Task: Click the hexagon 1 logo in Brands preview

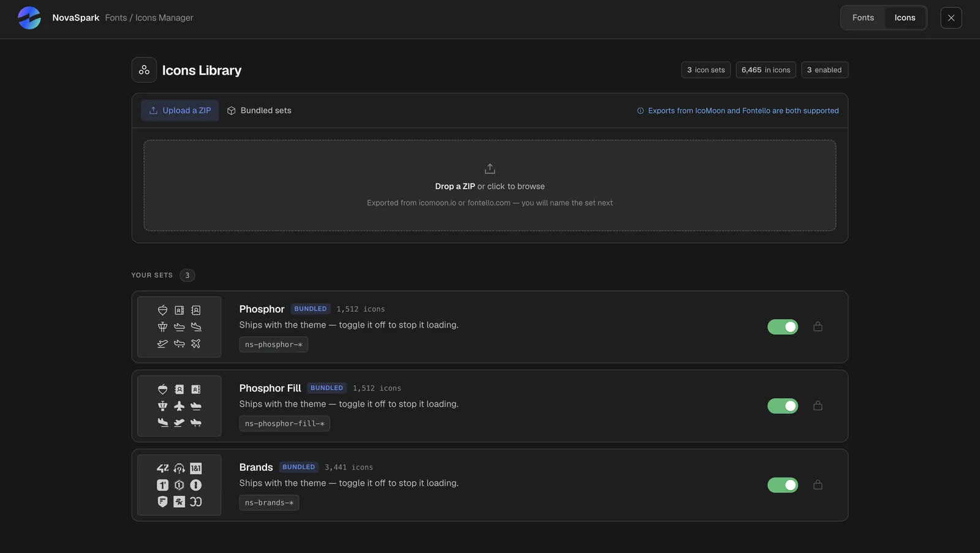Action: click(x=179, y=485)
